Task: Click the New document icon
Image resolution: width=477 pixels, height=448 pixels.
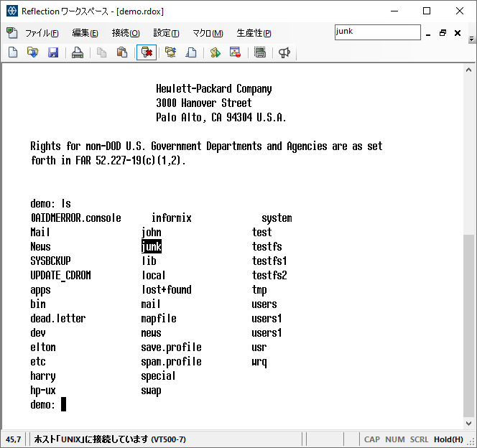Action: tap(13, 52)
